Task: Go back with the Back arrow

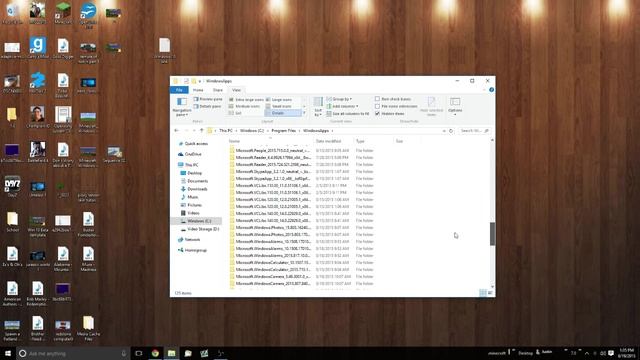Action: pyautogui.click(x=176, y=131)
